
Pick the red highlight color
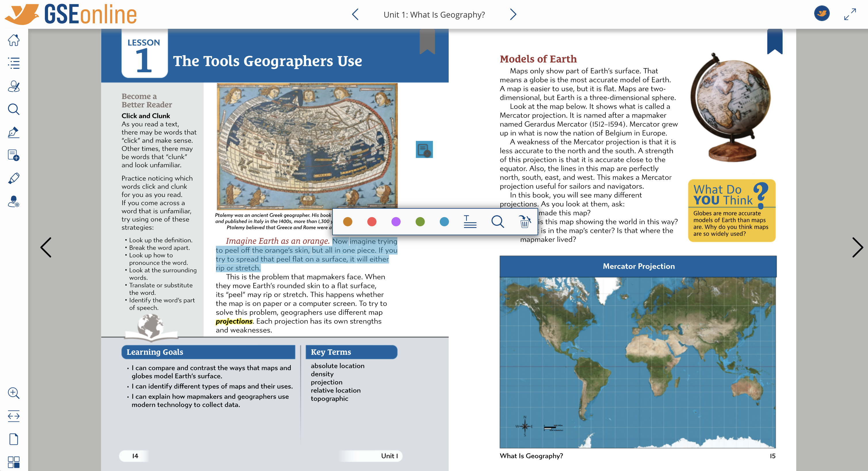click(x=372, y=222)
